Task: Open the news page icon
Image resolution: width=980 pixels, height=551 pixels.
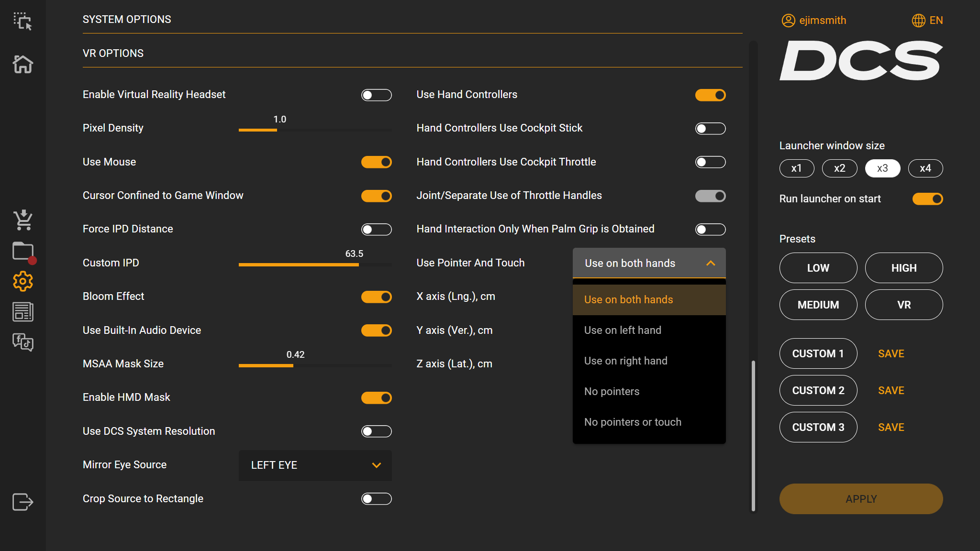Action: [x=22, y=312]
